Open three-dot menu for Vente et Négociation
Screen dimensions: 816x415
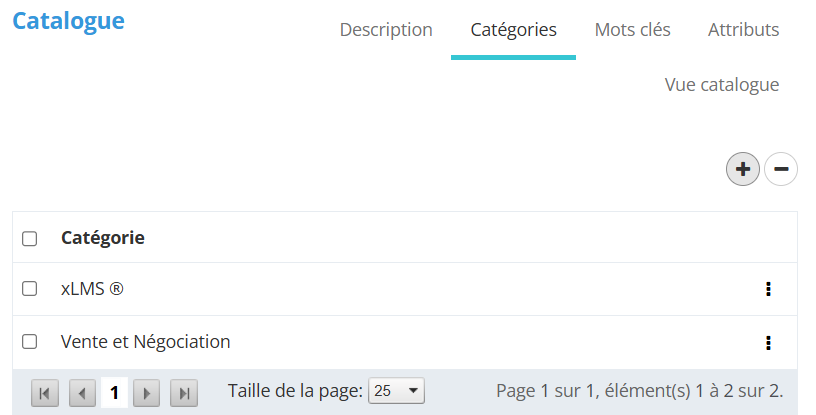pyautogui.click(x=768, y=342)
